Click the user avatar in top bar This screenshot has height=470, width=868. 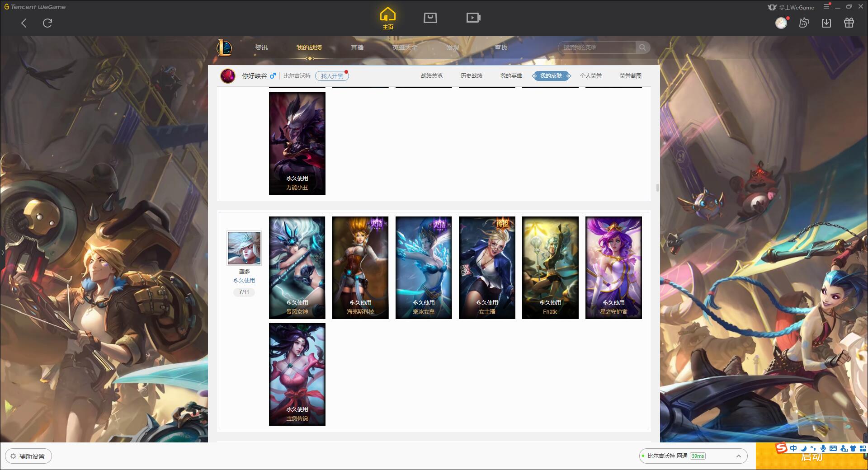781,23
